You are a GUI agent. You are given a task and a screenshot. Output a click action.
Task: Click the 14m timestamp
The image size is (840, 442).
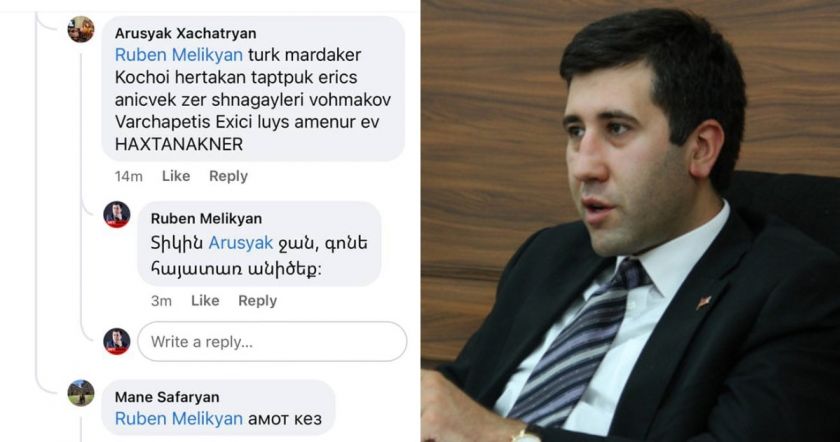coord(129,176)
